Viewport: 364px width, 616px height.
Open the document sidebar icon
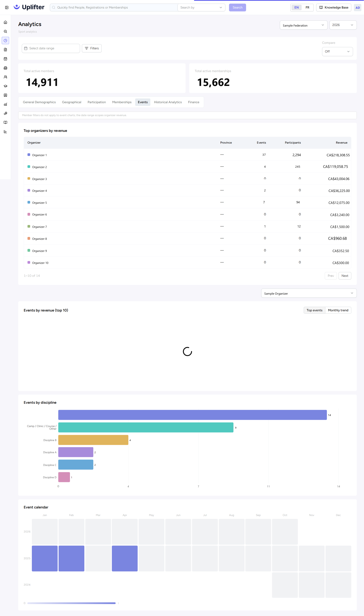5,50
